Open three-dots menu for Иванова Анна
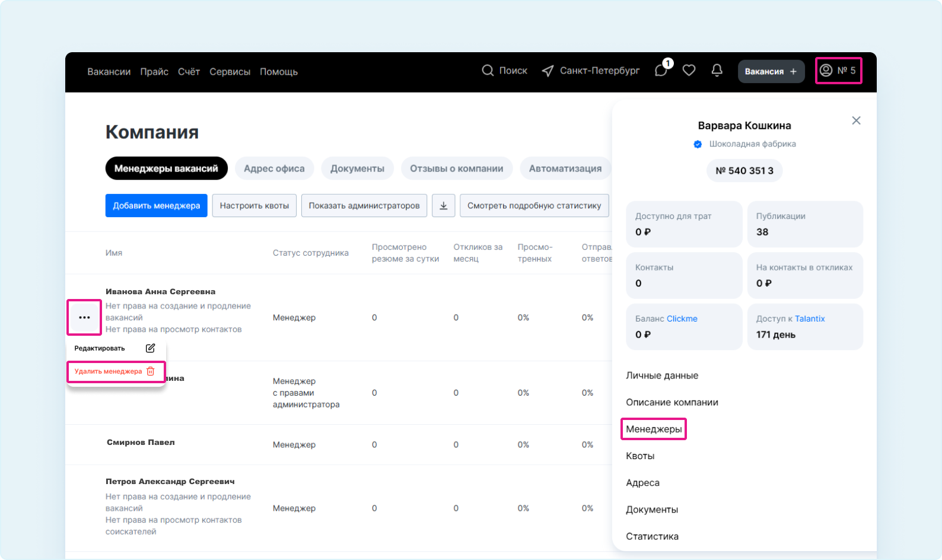Image resolution: width=942 pixels, height=560 pixels. pyautogui.click(x=84, y=317)
